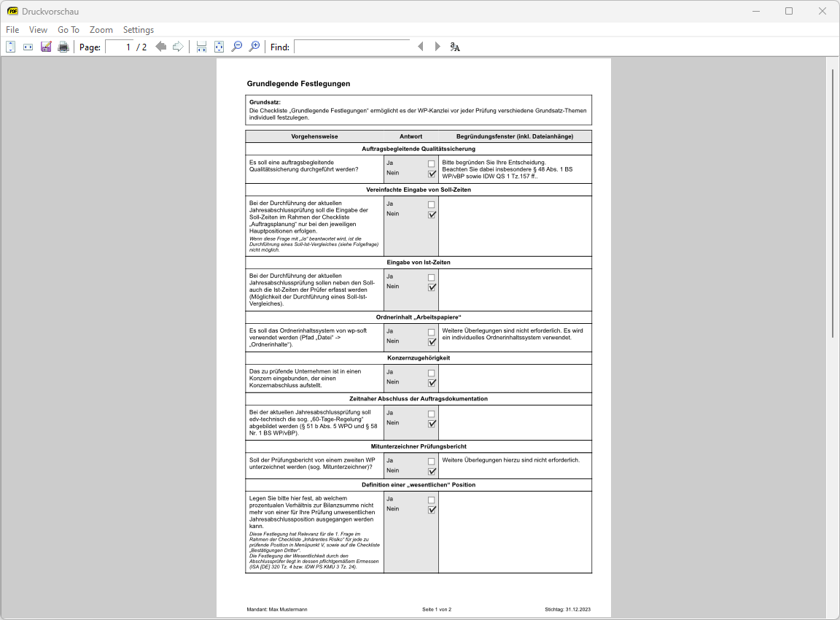Toggle match case in Find toolbar
Viewport: 840px width, 620px height.
click(455, 47)
